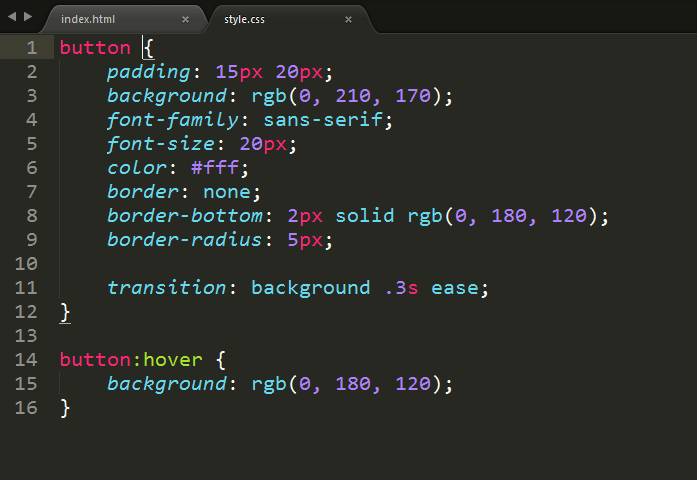Click the next tab right arrow
The image size is (697, 480).
pos(28,17)
